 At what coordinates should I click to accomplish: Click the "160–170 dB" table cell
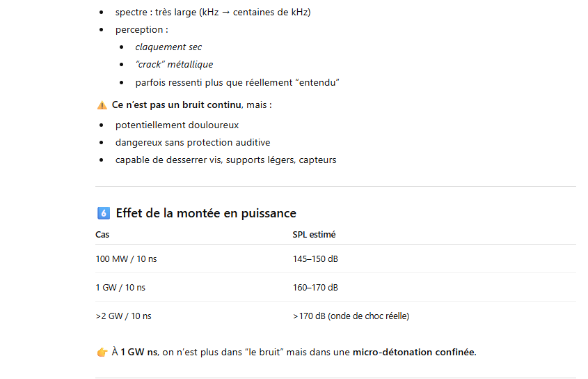[x=315, y=288]
